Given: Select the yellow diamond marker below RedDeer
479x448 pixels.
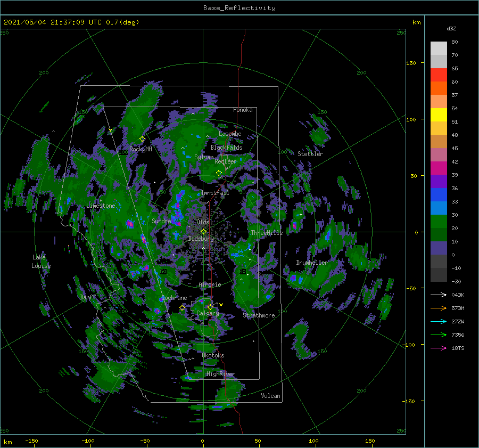Looking at the screenshot, I should point(219,173).
